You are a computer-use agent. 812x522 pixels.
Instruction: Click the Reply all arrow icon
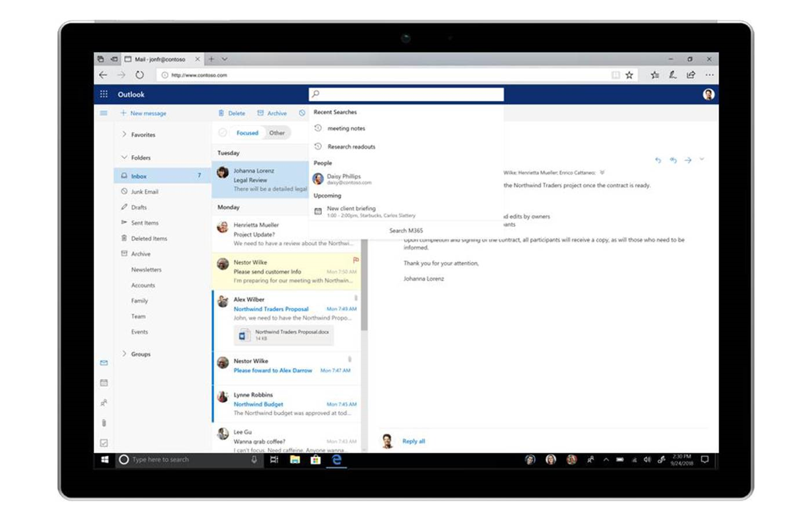click(x=673, y=160)
